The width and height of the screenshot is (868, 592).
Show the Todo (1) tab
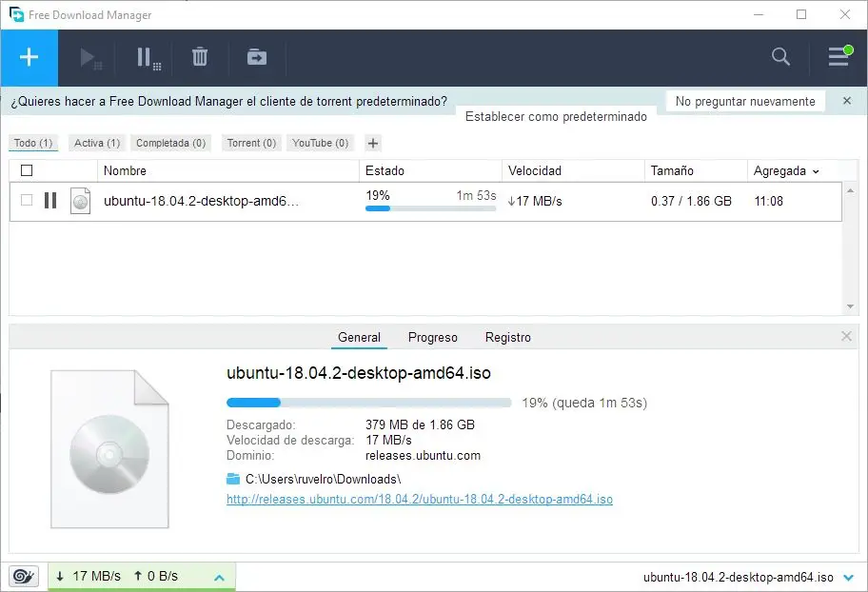(x=33, y=143)
